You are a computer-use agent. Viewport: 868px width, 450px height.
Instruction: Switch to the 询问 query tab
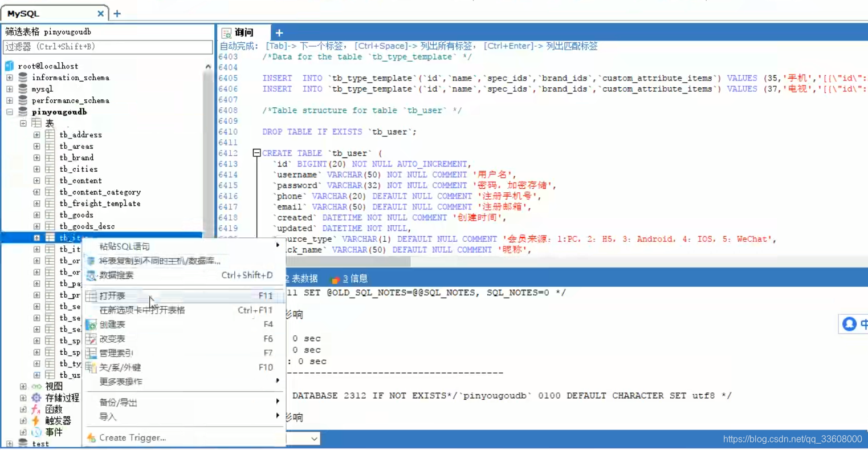click(x=244, y=33)
